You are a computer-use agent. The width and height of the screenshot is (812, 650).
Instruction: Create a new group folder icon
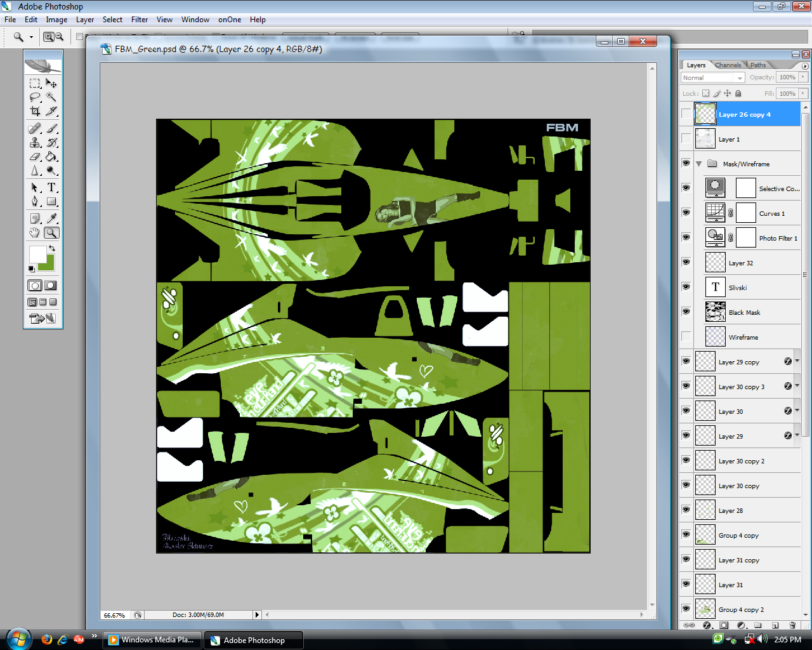(758, 625)
